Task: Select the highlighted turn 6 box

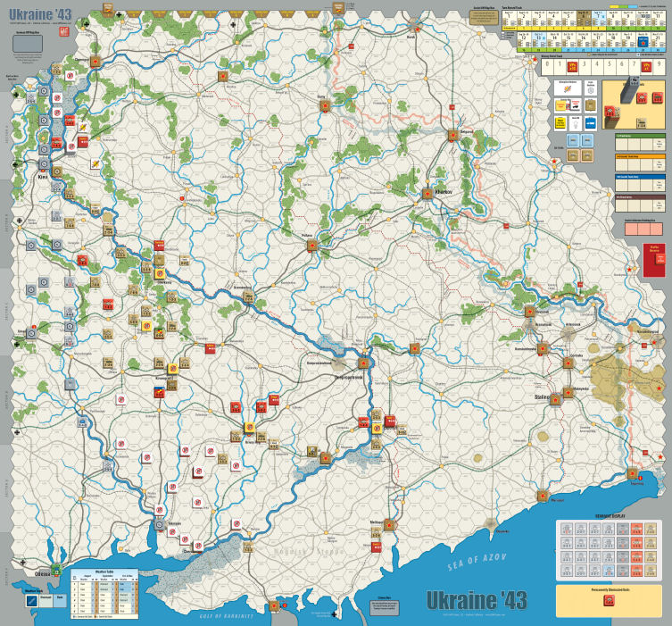Action: point(584,19)
